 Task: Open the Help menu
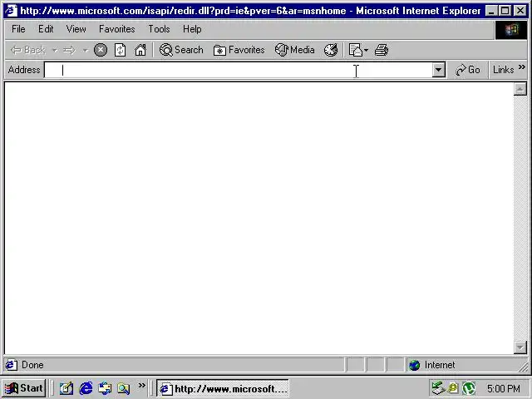coord(192,29)
